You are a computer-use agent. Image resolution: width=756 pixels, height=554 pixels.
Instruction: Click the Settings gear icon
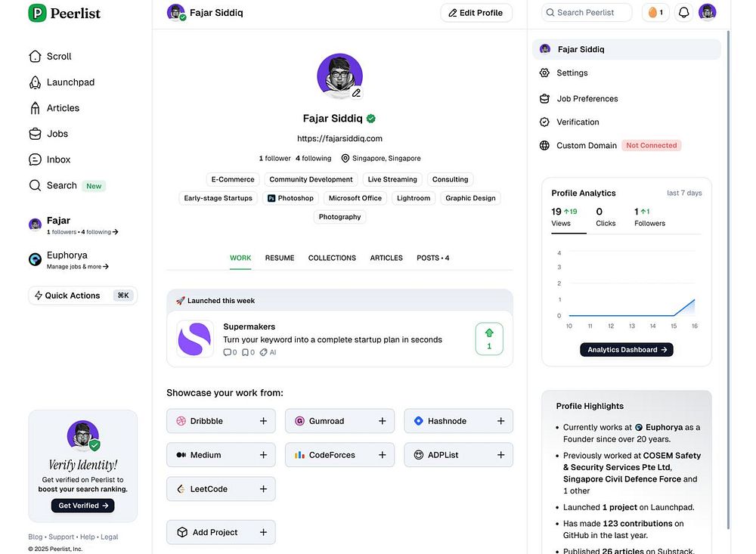click(x=544, y=73)
